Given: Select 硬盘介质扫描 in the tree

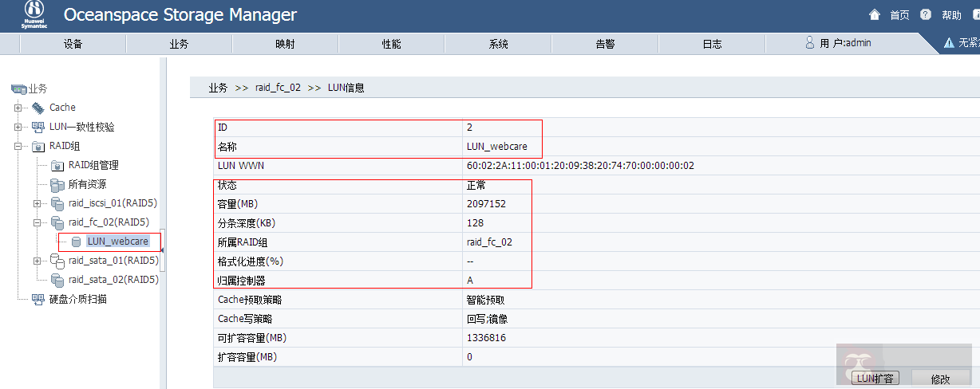Looking at the screenshot, I should (x=77, y=299).
